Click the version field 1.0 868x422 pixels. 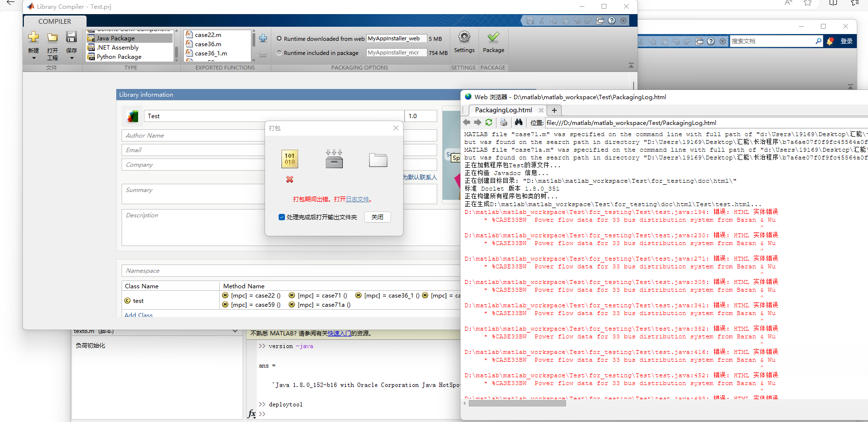[421, 116]
